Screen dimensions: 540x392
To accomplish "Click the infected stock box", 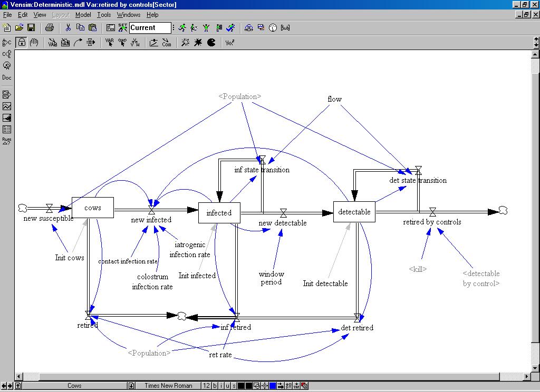I will coord(219,213).
